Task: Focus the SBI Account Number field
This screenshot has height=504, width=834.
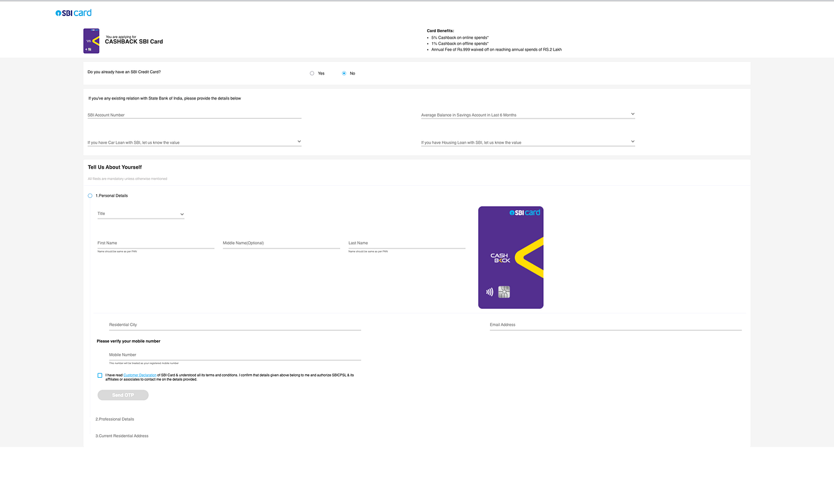Action: [x=194, y=114]
